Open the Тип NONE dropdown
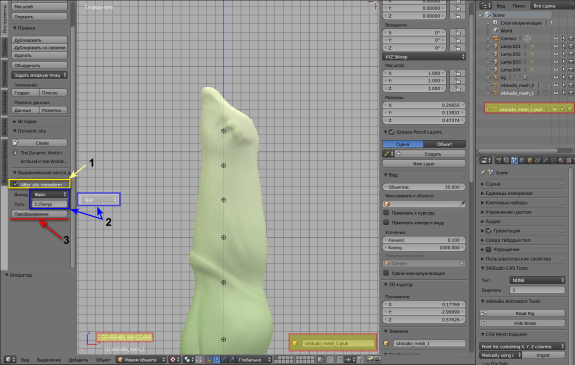 pos(537,280)
